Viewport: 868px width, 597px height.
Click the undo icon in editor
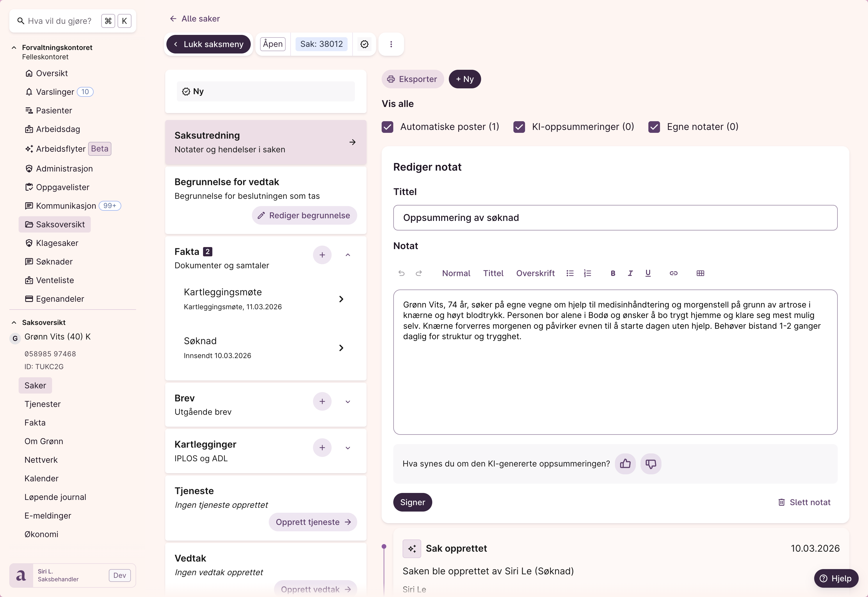coord(401,273)
